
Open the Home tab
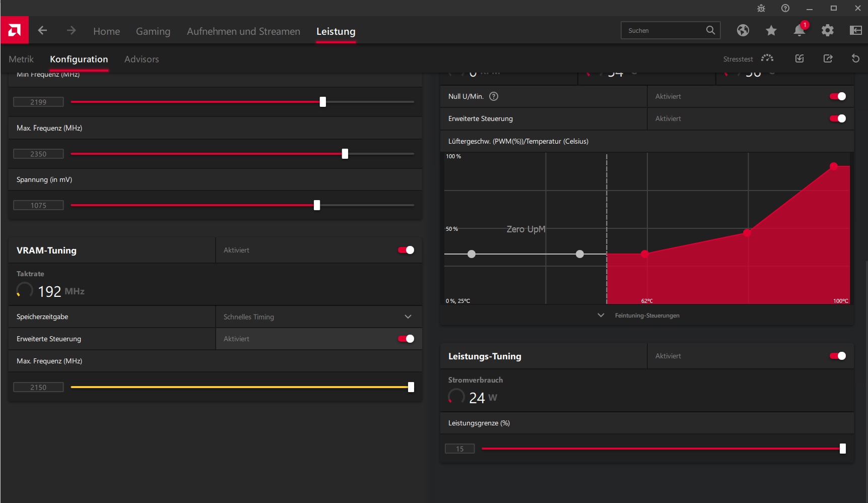pos(106,31)
